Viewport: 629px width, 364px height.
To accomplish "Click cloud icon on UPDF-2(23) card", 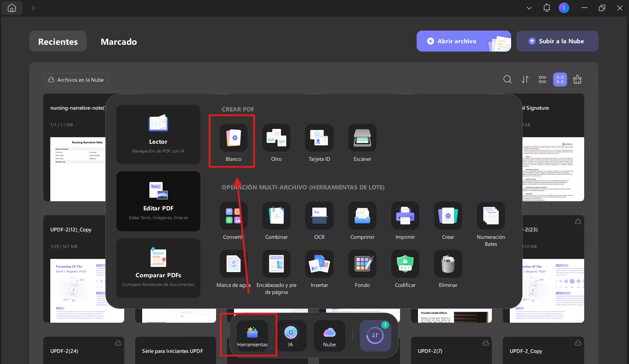I will pyautogui.click(x=578, y=221).
